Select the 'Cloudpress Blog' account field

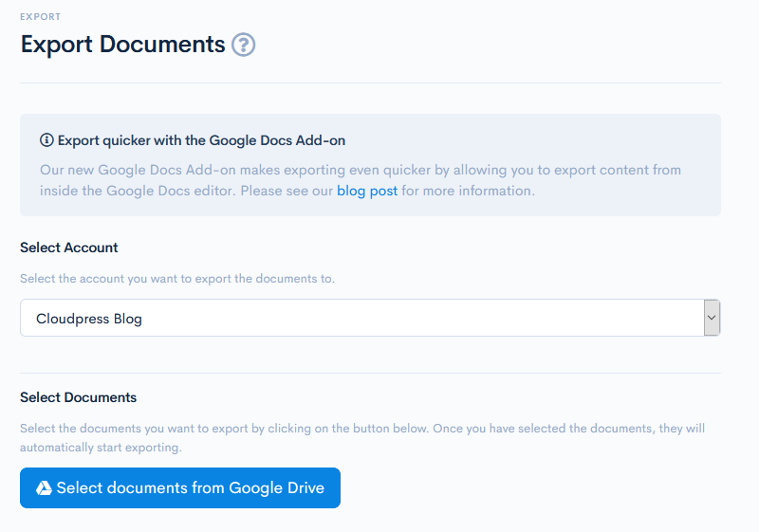(370, 318)
